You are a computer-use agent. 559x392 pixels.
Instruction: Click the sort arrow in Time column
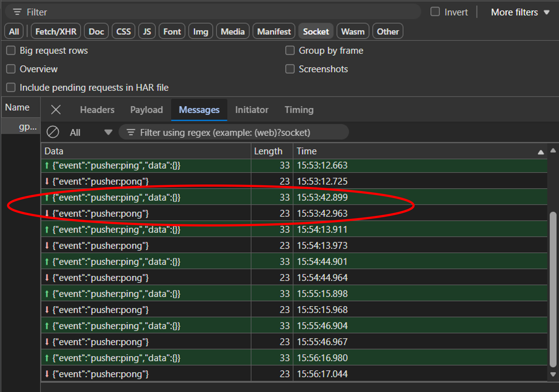(x=540, y=152)
